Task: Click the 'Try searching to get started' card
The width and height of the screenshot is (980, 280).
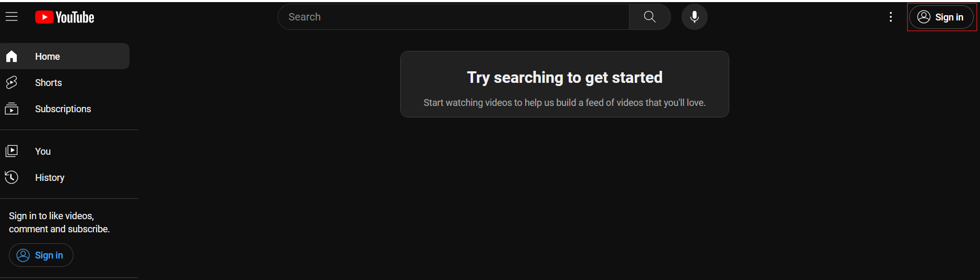Action: pyautogui.click(x=564, y=84)
